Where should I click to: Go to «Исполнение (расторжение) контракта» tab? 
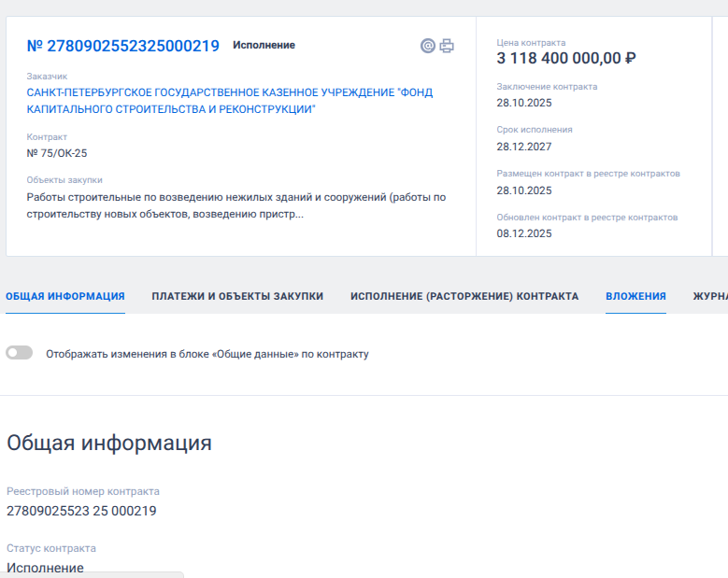pos(464,296)
